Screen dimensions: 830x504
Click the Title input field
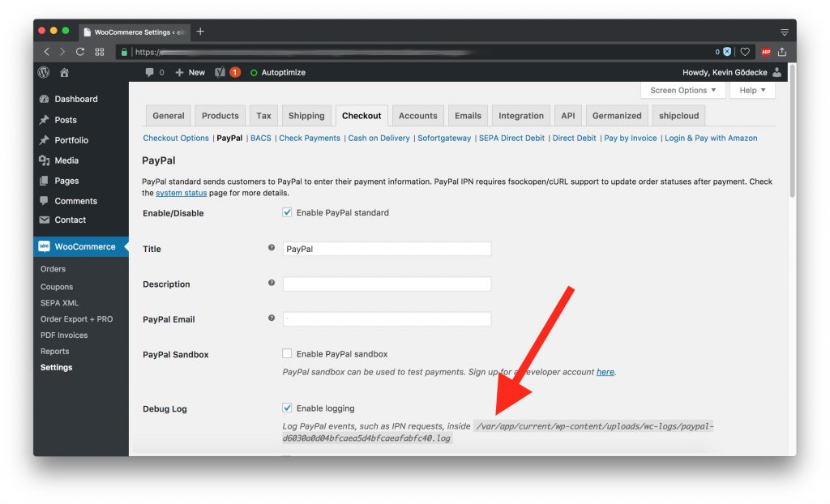tap(387, 249)
